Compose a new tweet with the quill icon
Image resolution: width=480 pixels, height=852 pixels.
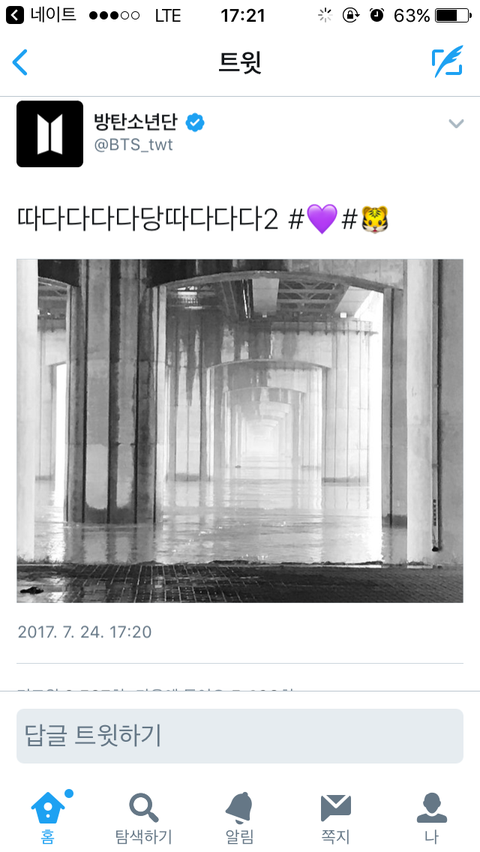447,61
